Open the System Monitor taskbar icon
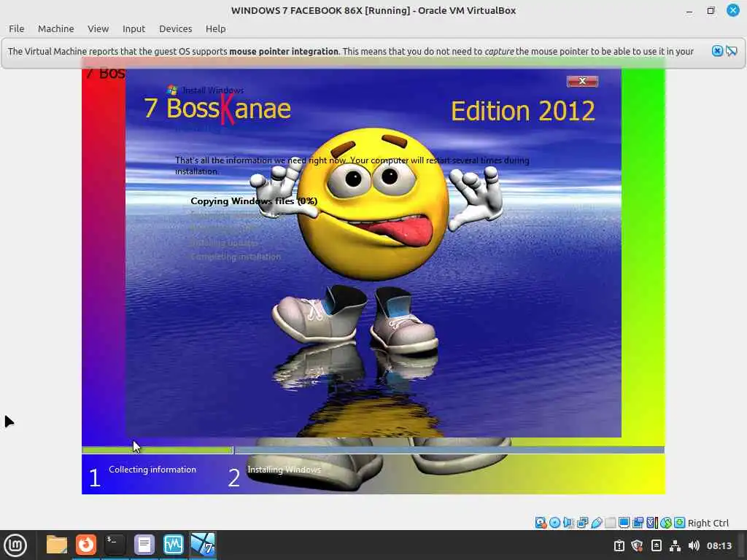Screen dimensions: 747x560 tap(173, 545)
